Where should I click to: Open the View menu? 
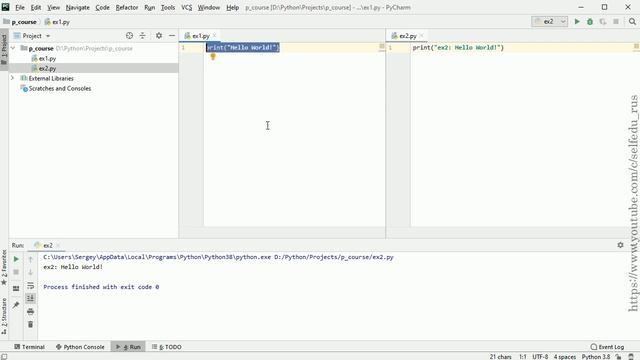(x=53, y=7)
